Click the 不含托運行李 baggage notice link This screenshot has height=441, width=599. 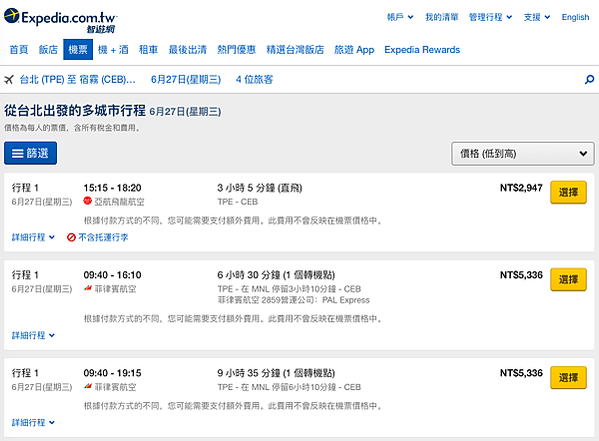tap(103, 237)
